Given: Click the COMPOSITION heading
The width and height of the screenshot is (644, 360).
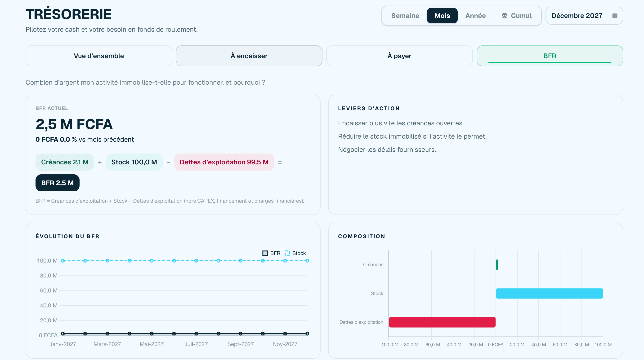Looking at the screenshot, I should pyautogui.click(x=362, y=236).
